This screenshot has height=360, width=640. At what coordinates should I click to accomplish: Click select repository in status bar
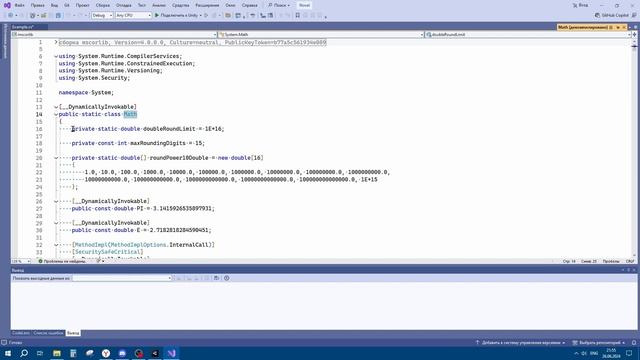pos(598,343)
